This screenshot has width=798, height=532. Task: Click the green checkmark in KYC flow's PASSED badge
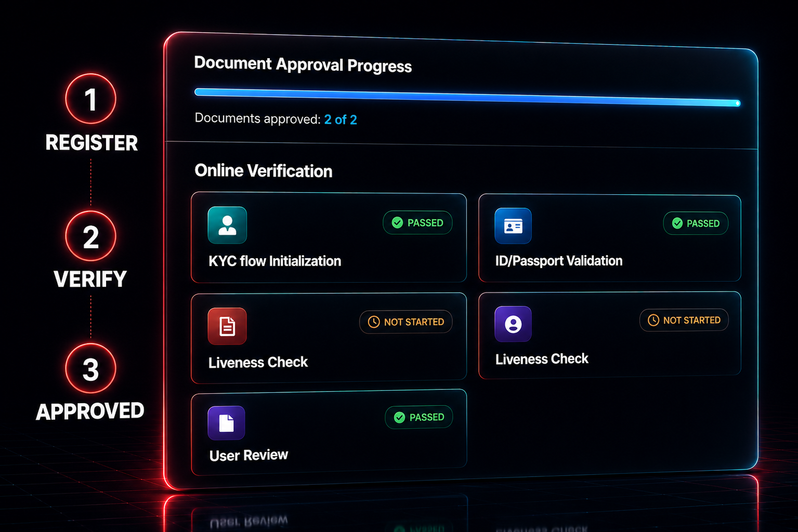click(397, 223)
